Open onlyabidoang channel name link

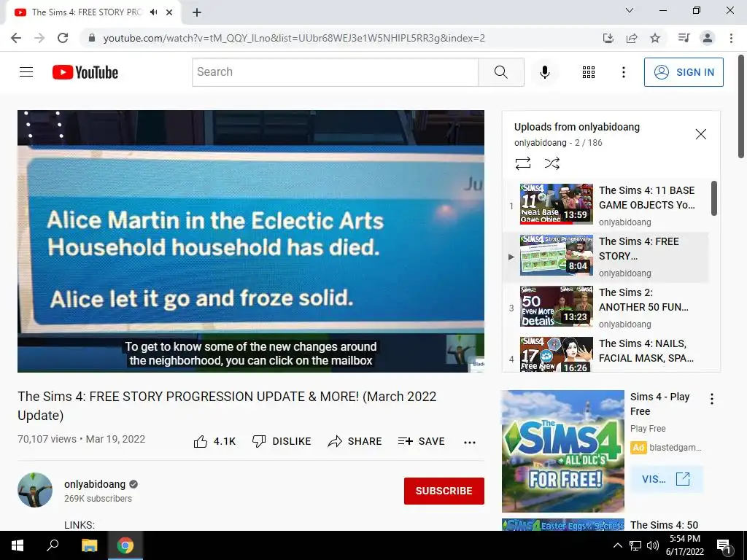click(x=95, y=484)
